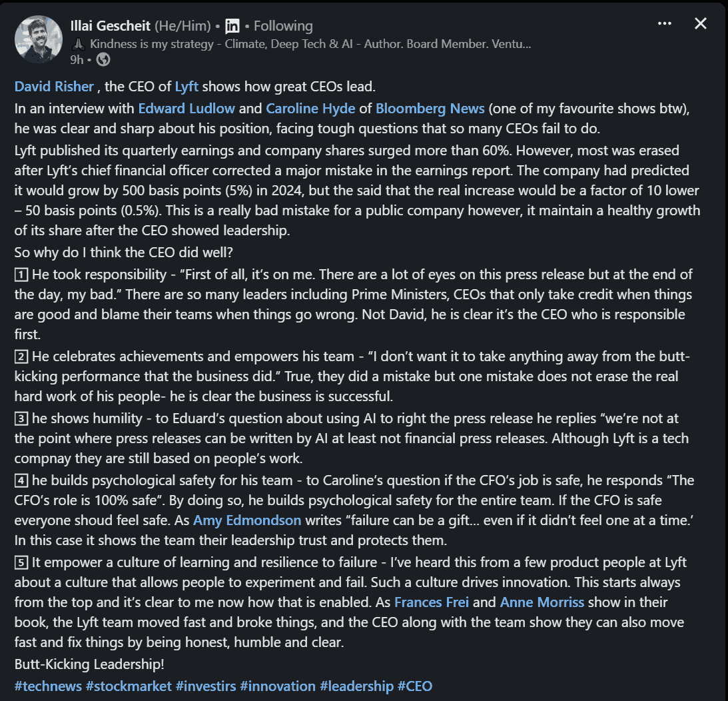
Task: Open the Bloomberg News page link
Action: pos(430,108)
